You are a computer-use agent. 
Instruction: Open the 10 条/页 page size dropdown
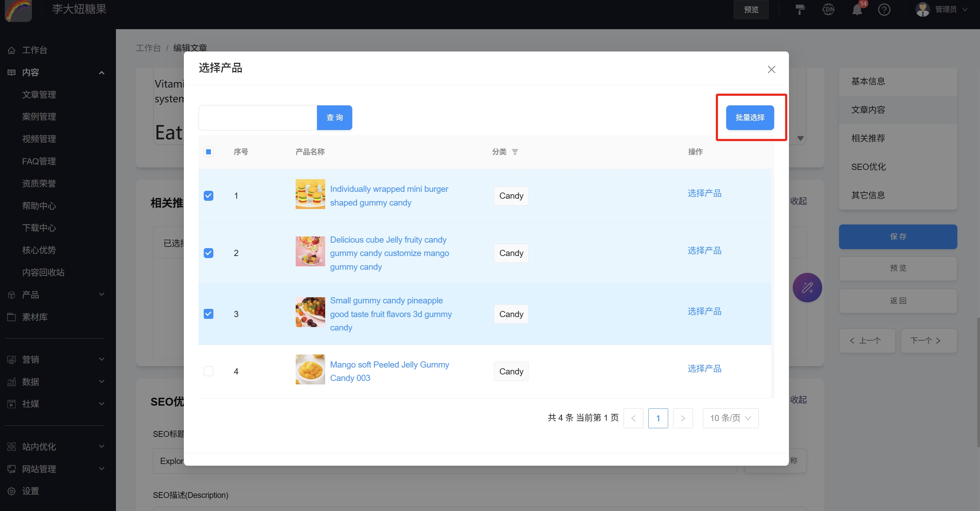730,418
